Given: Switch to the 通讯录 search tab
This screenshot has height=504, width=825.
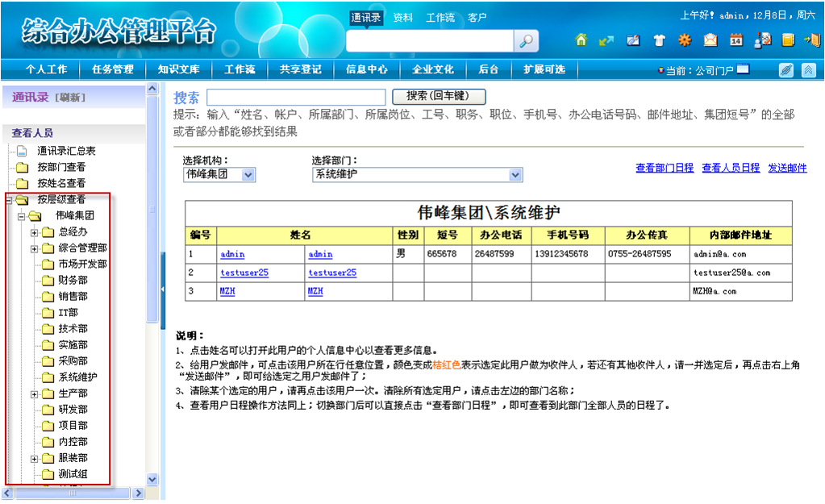Looking at the screenshot, I should (365, 18).
